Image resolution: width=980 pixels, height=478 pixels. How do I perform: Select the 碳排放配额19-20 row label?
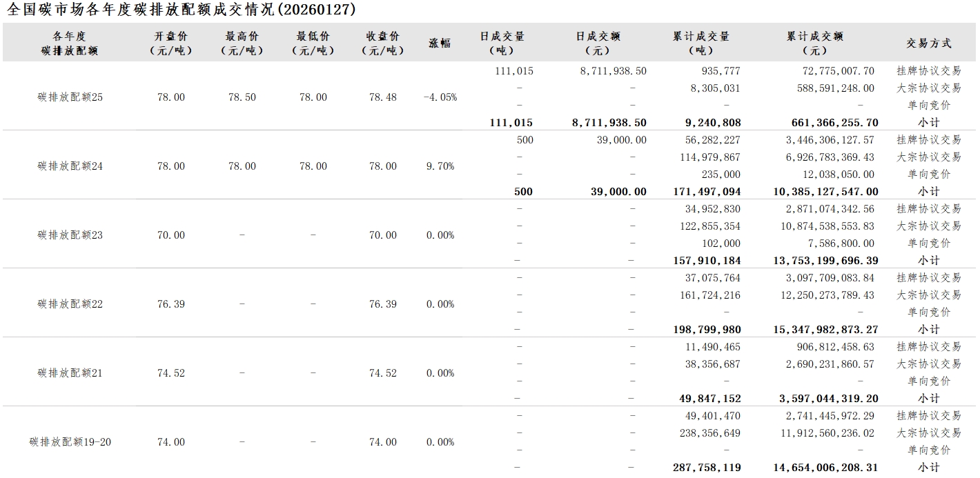click(70, 442)
